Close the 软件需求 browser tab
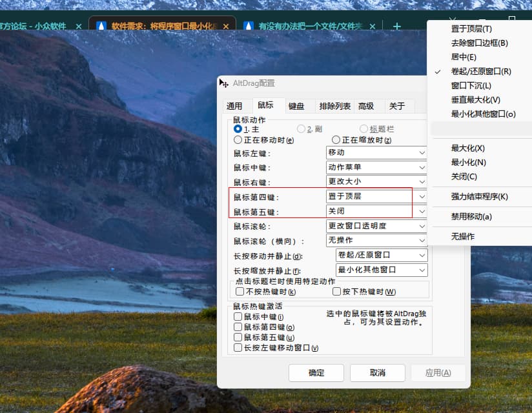 pyautogui.click(x=225, y=27)
